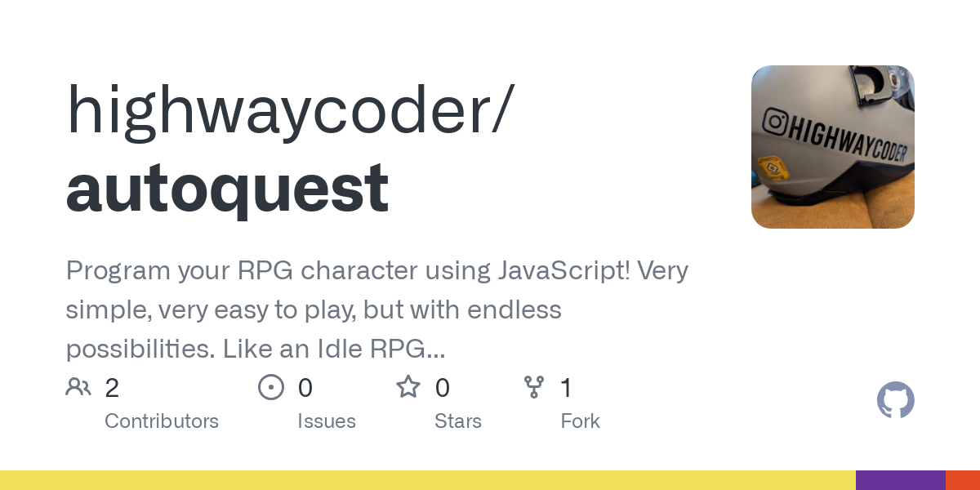Click the Issues label
This screenshot has height=490, width=980.
[x=327, y=421]
